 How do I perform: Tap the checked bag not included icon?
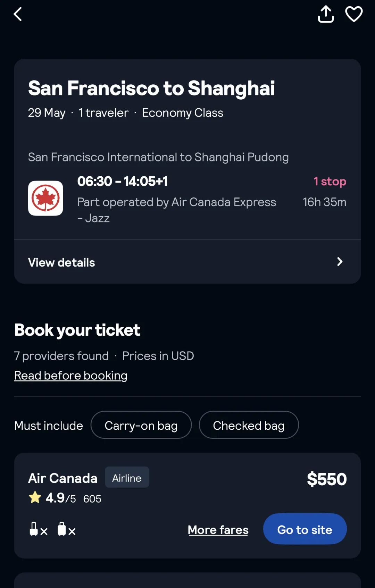66,530
